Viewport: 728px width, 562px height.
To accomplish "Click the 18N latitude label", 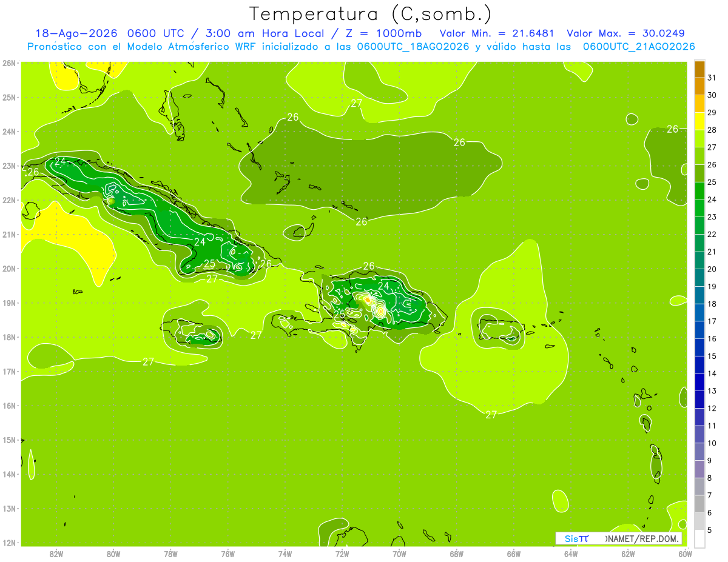I will tap(8, 337).
